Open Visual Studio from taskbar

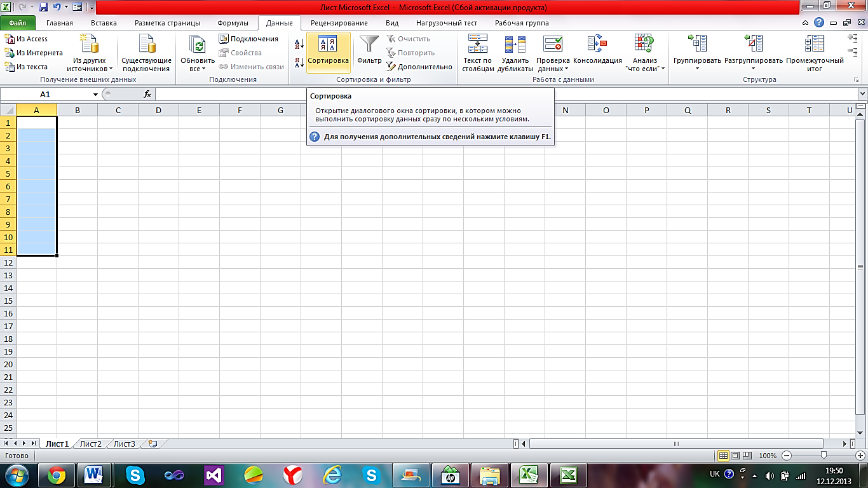(214, 475)
